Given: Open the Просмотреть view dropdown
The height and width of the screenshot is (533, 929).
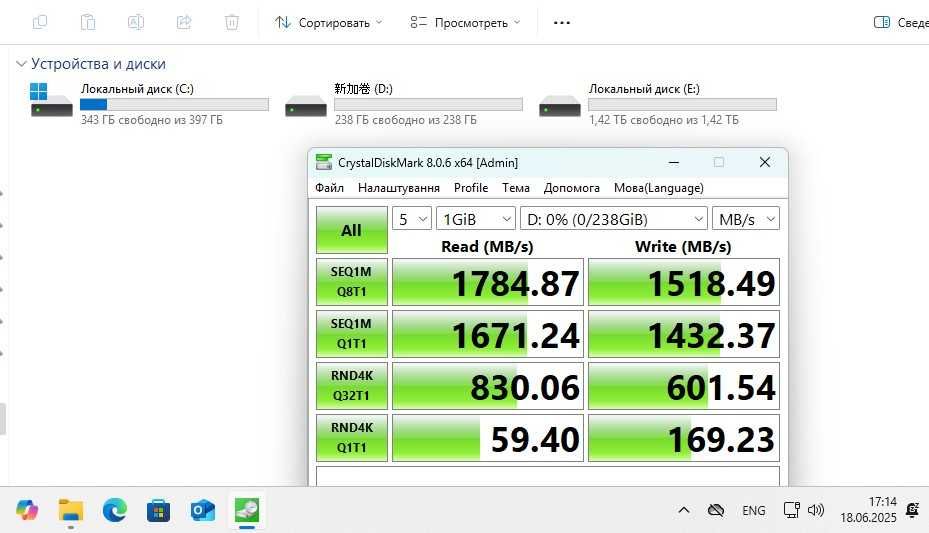Looking at the screenshot, I should 466,23.
